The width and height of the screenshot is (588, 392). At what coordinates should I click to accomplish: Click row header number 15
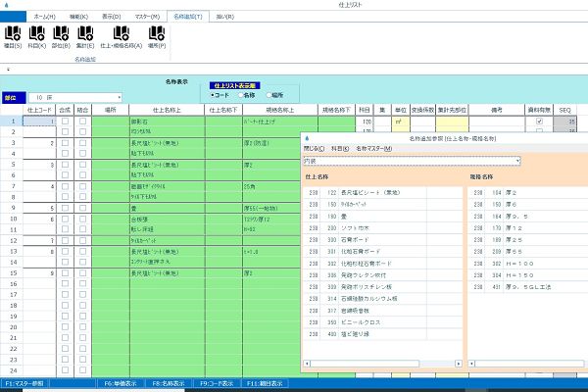click(13, 273)
